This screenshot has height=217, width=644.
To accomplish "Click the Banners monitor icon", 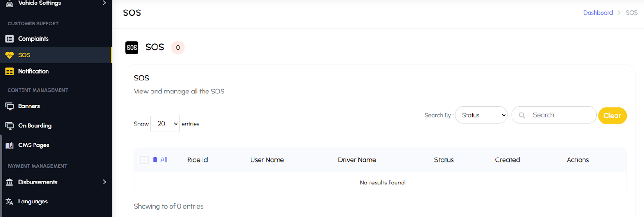I will [9, 106].
